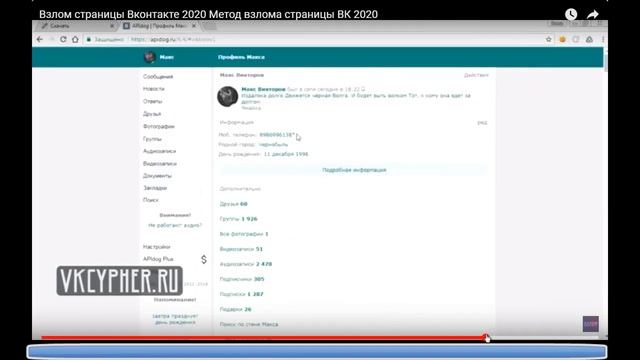Image resolution: width=640 pixels, height=360 pixels.
Task: Click the Макс Викторов name link
Action: pyautogui.click(x=263, y=89)
